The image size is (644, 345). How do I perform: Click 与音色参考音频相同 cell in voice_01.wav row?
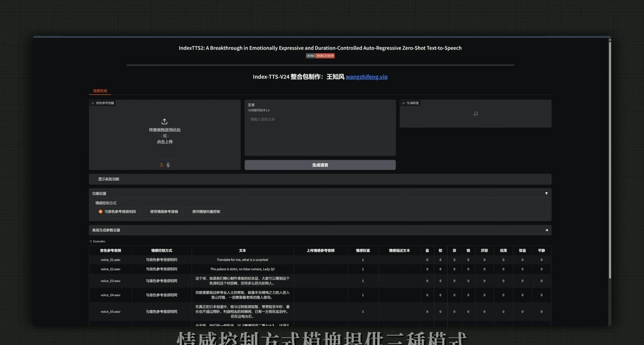coord(161,260)
